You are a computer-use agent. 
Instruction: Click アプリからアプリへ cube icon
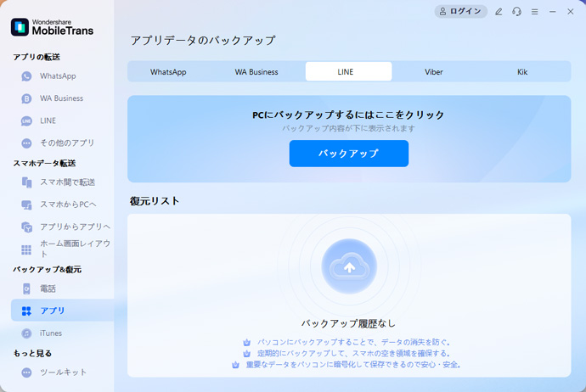(x=26, y=227)
